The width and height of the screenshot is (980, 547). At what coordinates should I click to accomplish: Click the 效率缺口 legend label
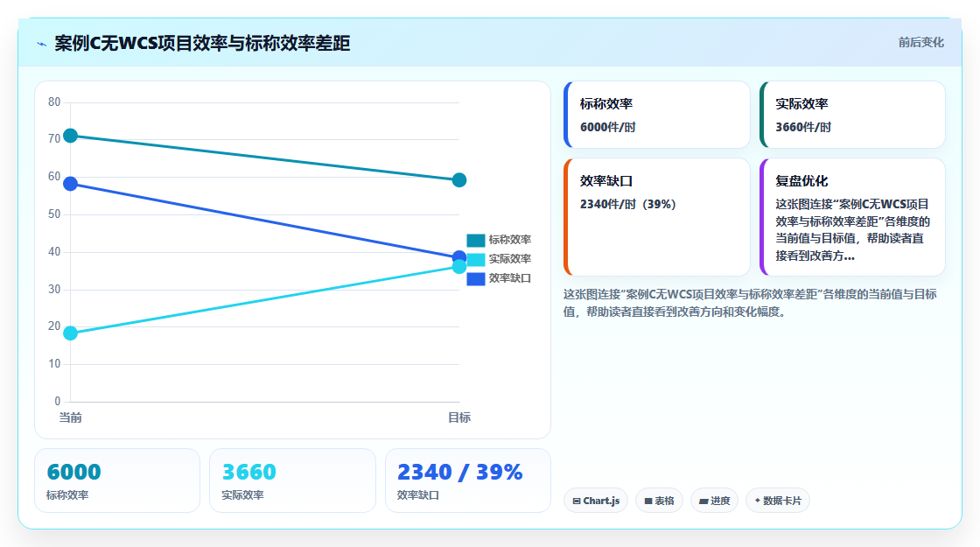(510, 279)
